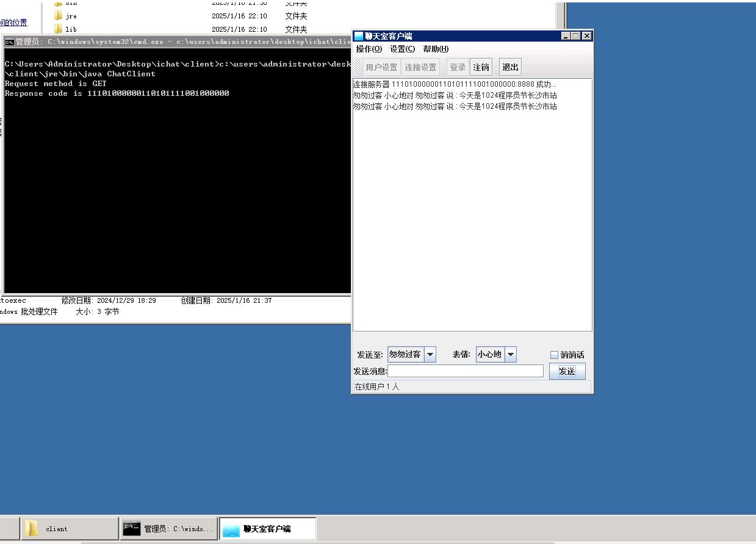Click the 连接服务器 success message line

click(x=455, y=84)
